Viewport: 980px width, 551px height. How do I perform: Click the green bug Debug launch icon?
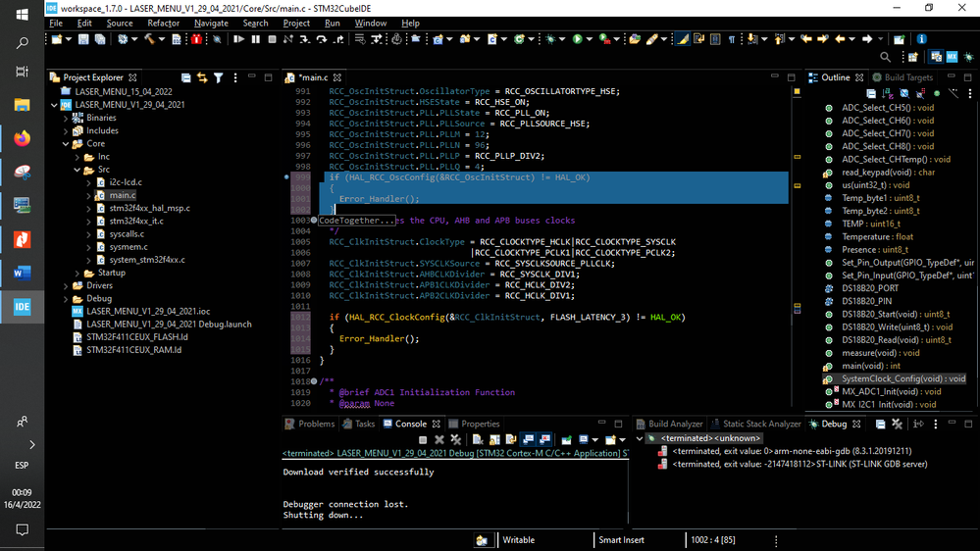click(x=550, y=39)
